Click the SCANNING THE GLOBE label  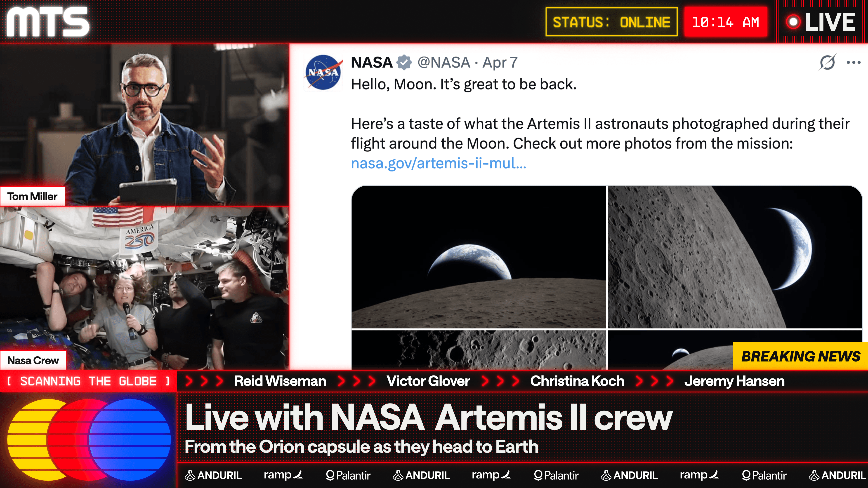point(88,381)
